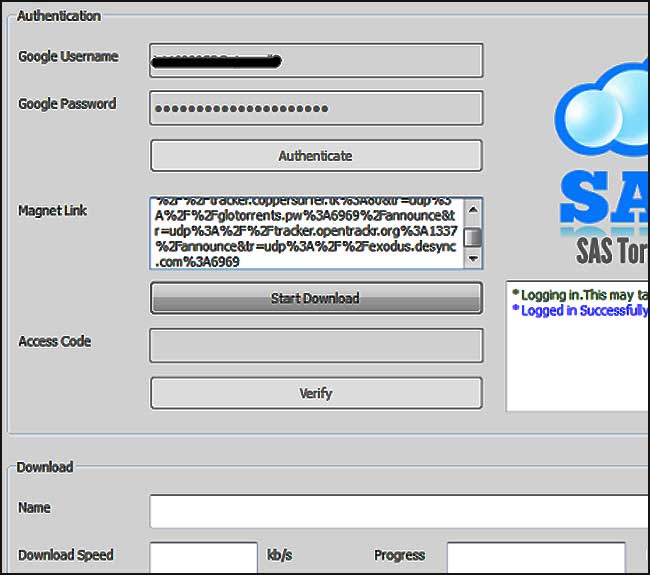Click the 'kb/s' unit label
Image resolution: width=650 pixels, height=575 pixels.
coord(279,555)
